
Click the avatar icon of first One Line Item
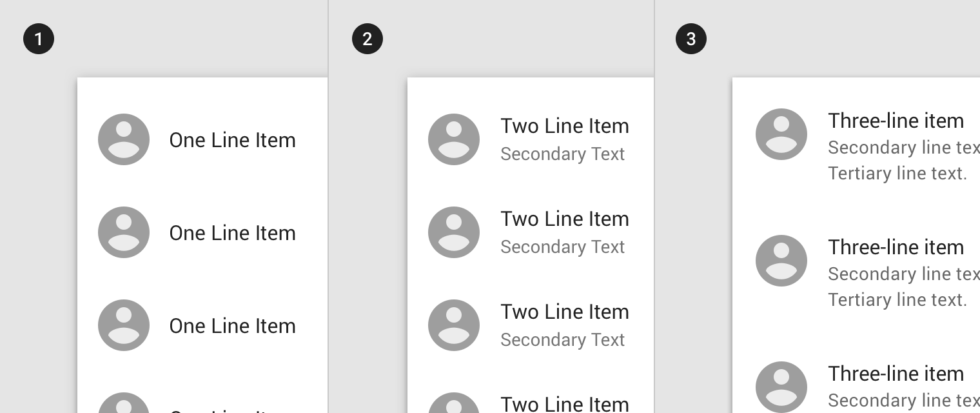124,139
